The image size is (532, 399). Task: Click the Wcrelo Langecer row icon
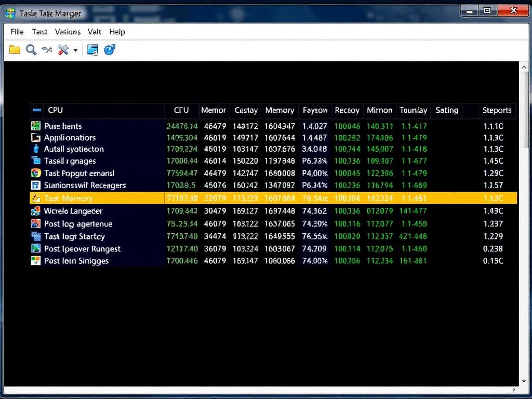point(36,211)
